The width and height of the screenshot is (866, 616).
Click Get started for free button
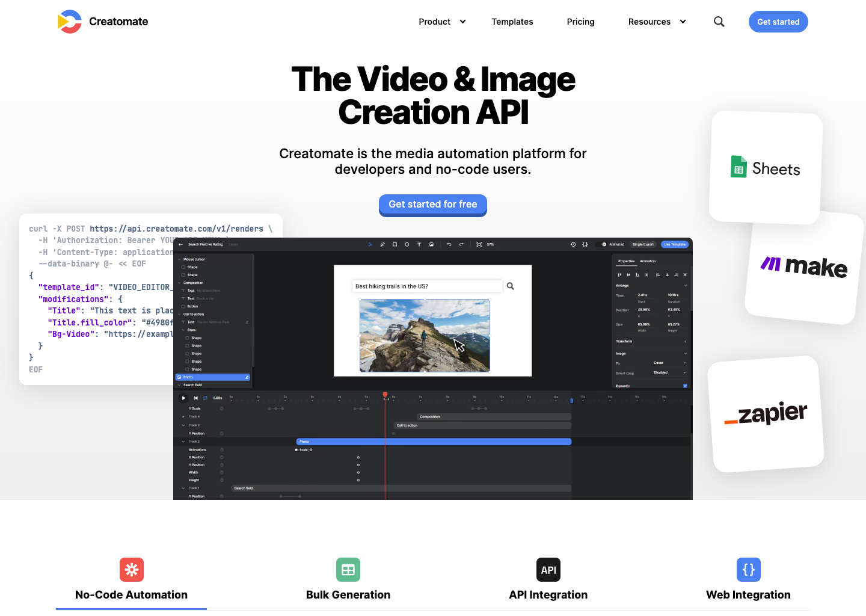tap(432, 205)
